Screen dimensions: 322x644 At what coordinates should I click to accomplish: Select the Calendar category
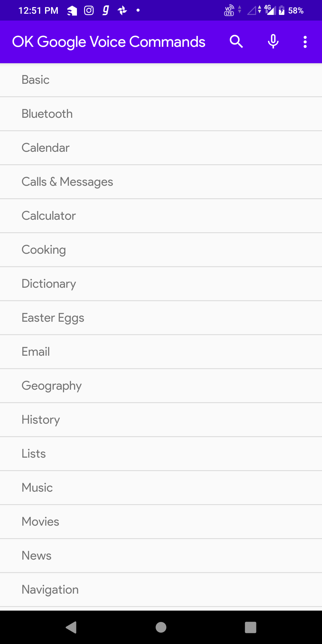[161, 148]
